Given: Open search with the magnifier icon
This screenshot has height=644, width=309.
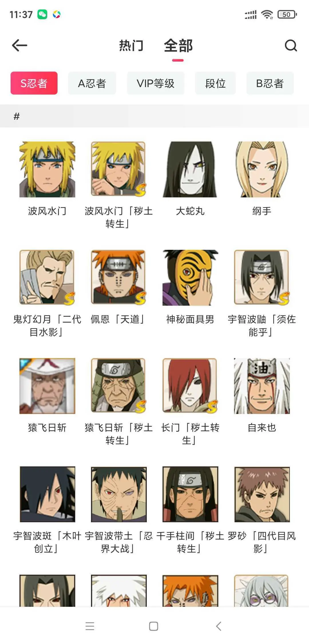Looking at the screenshot, I should [291, 45].
